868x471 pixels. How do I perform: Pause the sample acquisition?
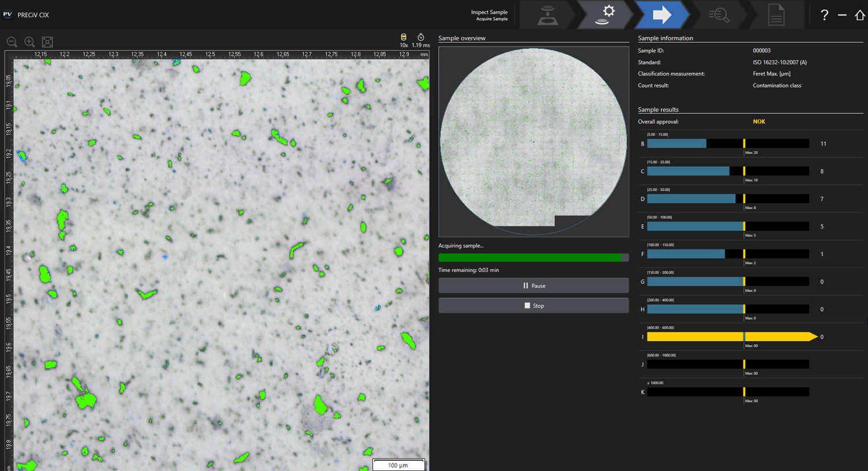(533, 286)
